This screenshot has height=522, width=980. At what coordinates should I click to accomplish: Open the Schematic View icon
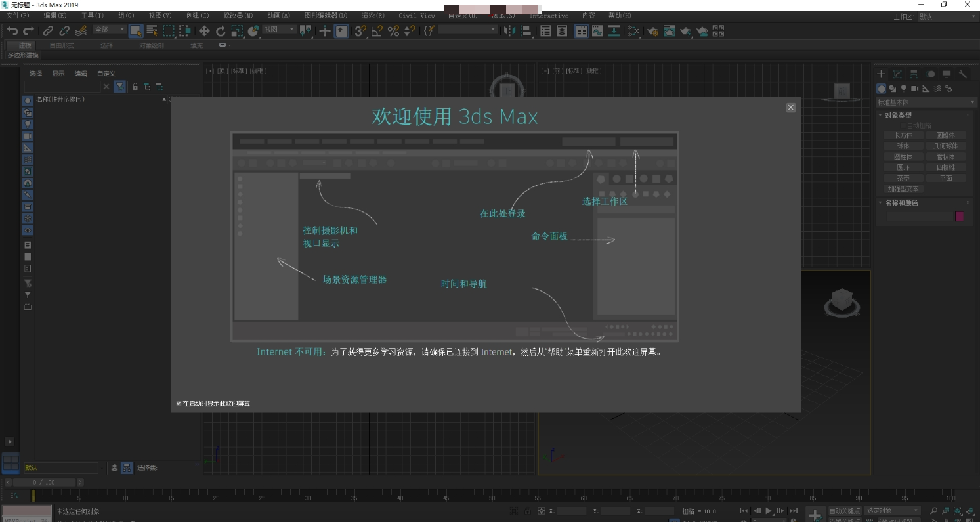coord(614,31)
